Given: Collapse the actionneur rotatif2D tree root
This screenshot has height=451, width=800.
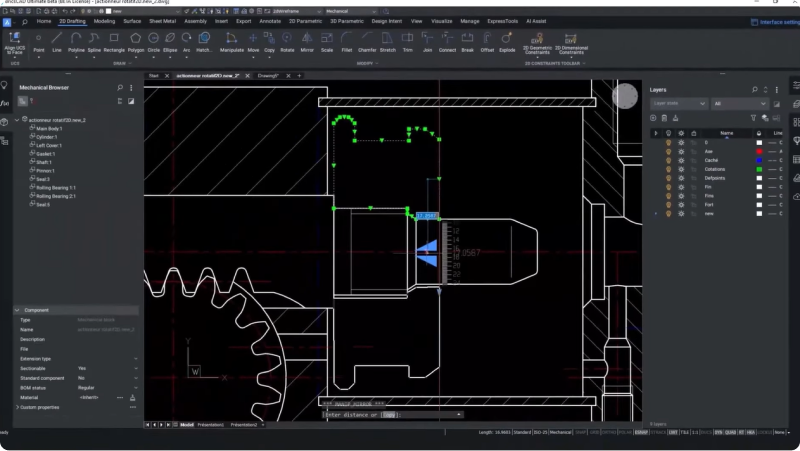Looking at the screenshot, I should 17,120.
